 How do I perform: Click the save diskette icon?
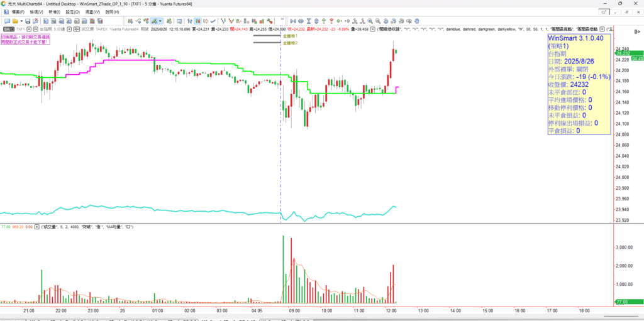tap(28, 21)
